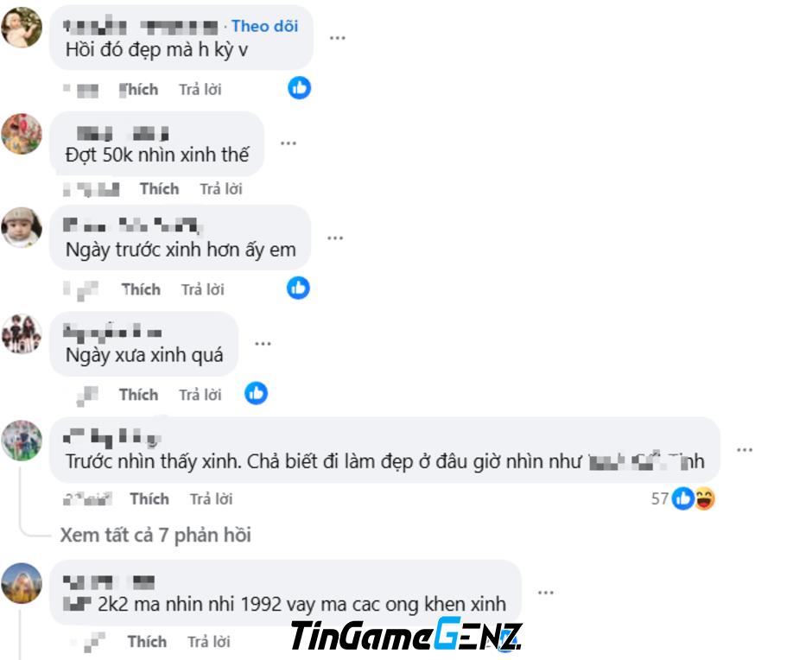
Task: Open the 57 reactions like icon
Action: click(x=683, y=498)
